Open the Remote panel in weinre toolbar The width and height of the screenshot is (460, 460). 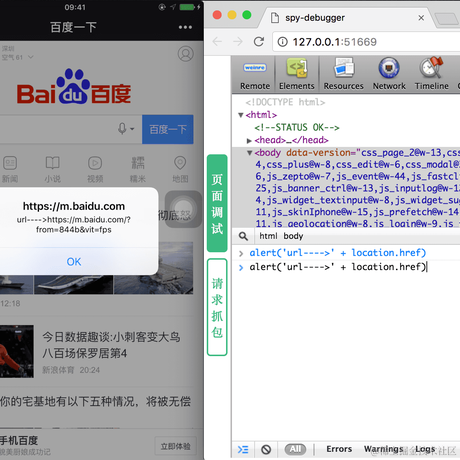255,75
